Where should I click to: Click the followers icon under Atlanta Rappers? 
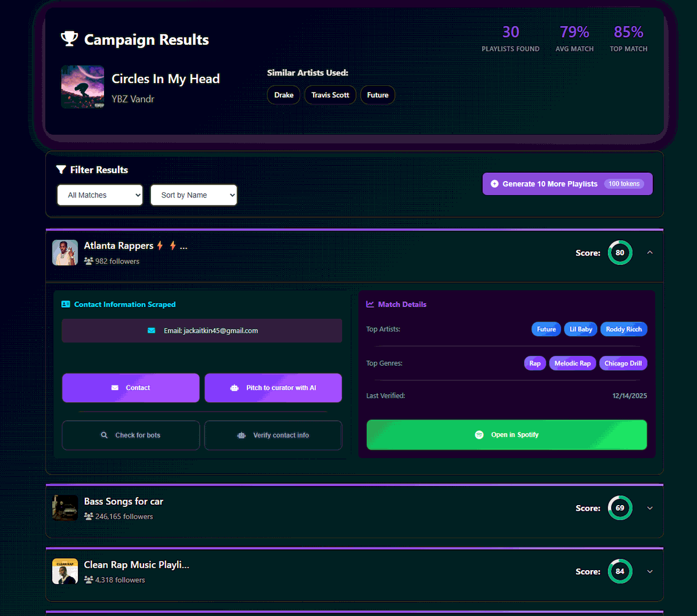[x=88, y=261]
